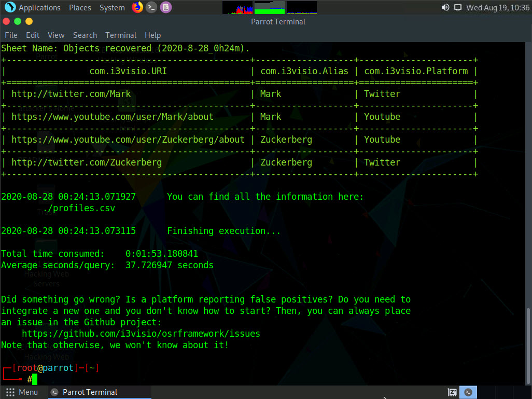Click the network sleep icon in bottom panel
The image size is (532, 399).
(452, 392)
